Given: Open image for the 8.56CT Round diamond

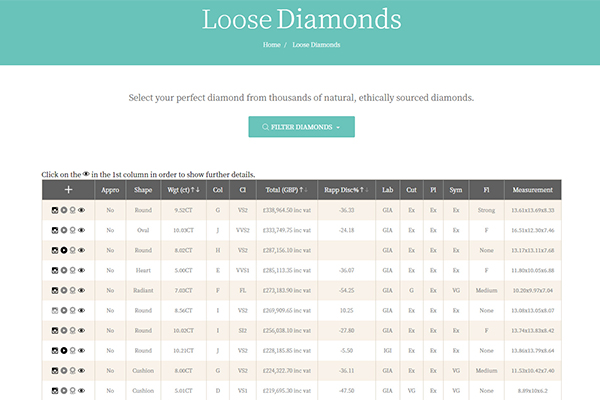Looking at the screenshot, I should point(55,310).
